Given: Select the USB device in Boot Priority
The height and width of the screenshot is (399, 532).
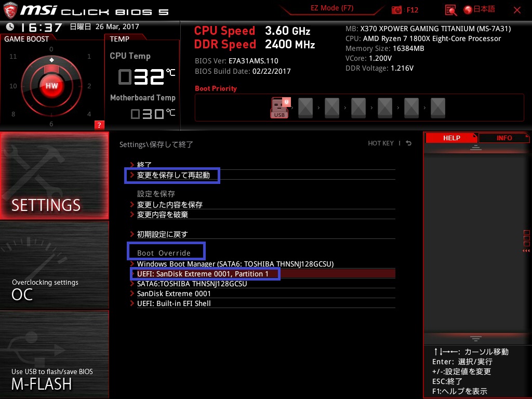Looking at the screenshot, I should pos(280,108).
